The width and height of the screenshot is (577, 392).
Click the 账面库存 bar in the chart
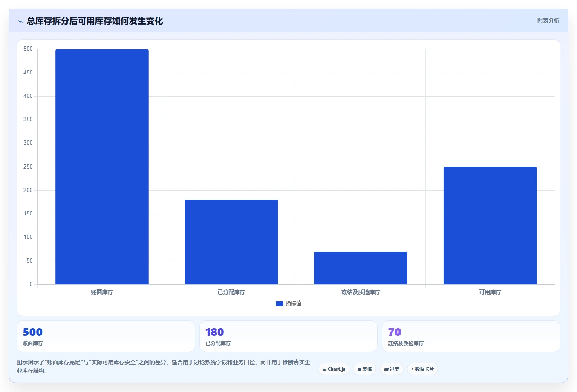(102, 167)
